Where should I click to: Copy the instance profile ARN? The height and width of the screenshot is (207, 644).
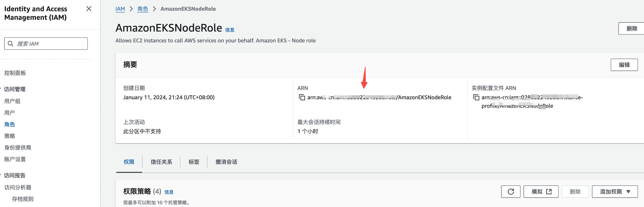click(476, 97)
